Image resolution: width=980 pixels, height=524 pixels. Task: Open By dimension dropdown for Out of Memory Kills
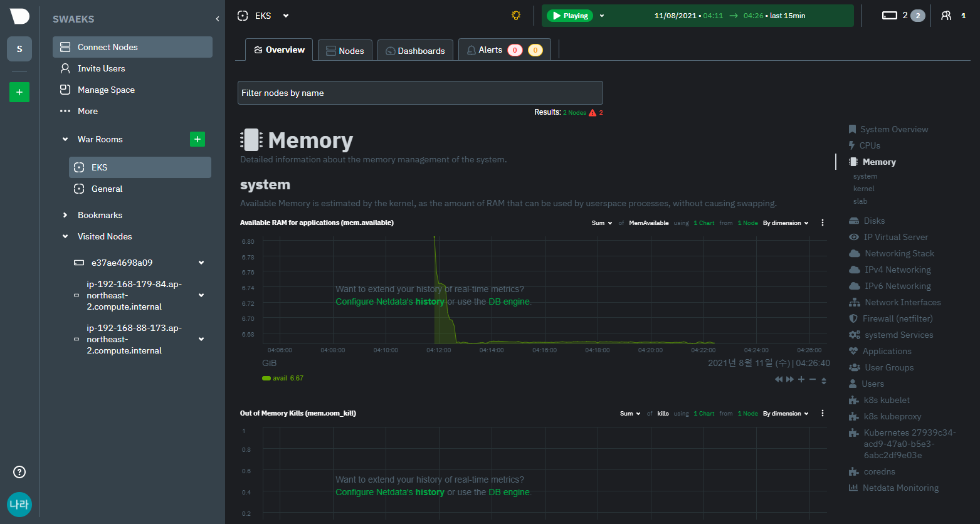[786, 414]
